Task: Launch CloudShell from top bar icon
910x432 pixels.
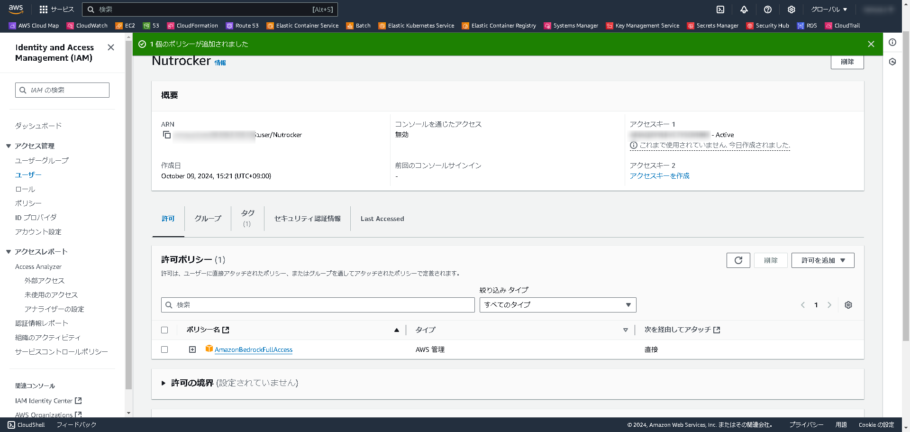Action: [720, 9]
